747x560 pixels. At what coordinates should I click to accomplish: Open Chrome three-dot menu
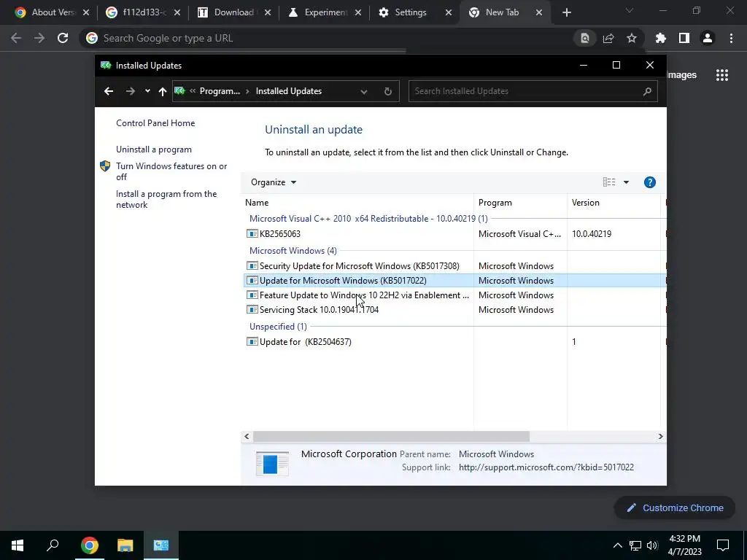731,38
